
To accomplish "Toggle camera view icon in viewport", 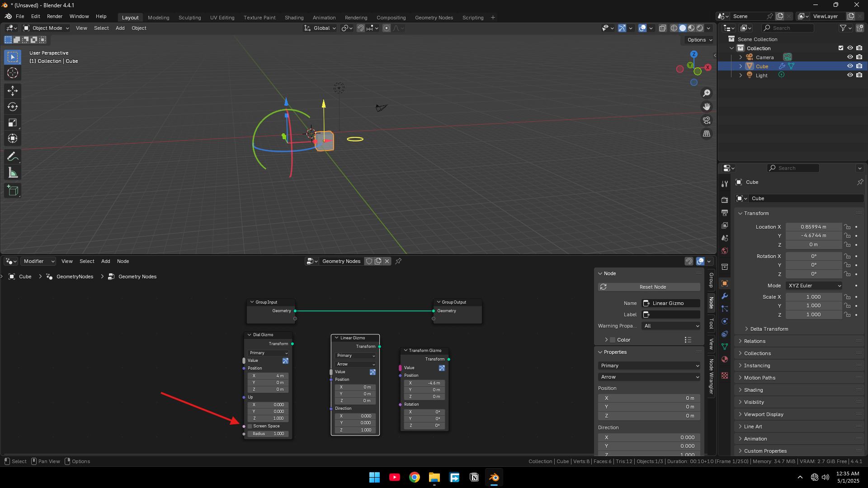I will (707, 120).
